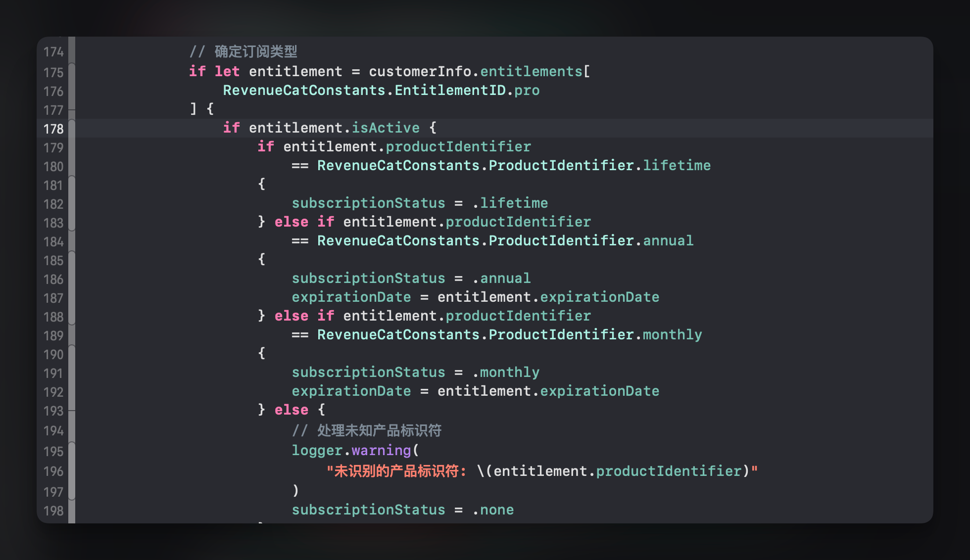
Task: Select line number 187 in gutter
Action: click(x=53, y=298)
